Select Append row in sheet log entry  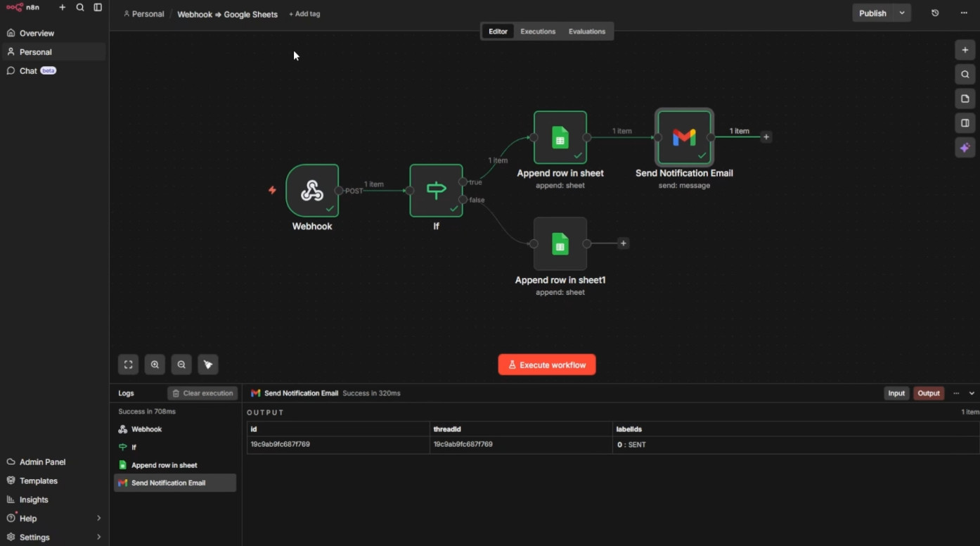tap(165, 465)
